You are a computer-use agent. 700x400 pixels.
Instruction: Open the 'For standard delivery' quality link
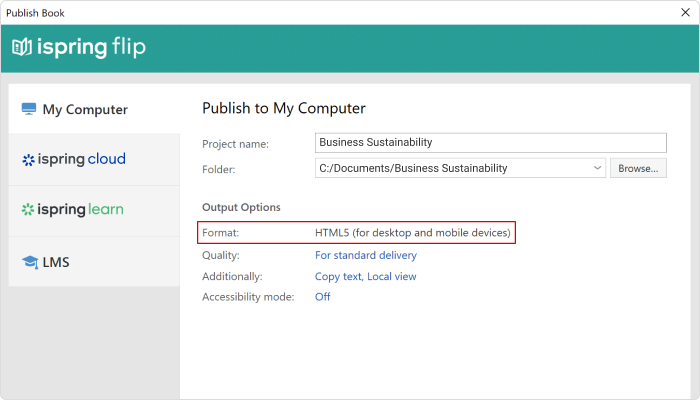366,255
